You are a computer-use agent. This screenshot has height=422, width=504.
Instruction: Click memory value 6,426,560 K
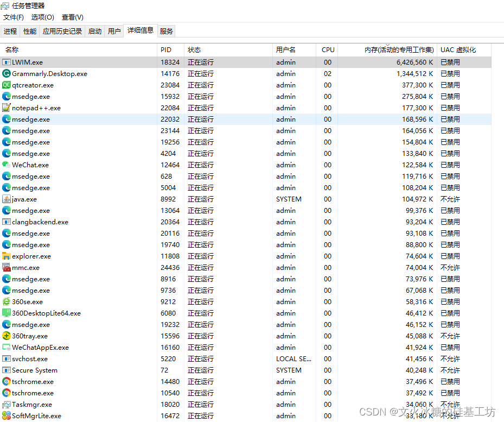tap(414, 62)
